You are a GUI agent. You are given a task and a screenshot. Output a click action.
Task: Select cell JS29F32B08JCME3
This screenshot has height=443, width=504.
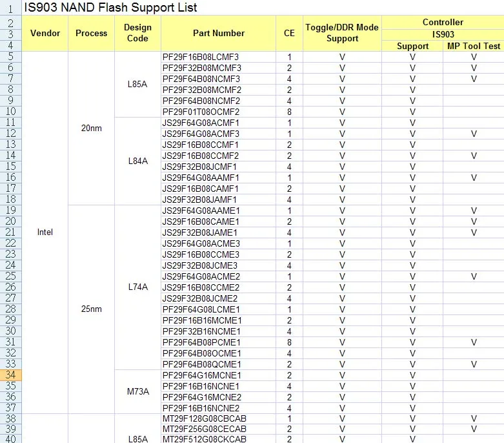coord(218,265)
